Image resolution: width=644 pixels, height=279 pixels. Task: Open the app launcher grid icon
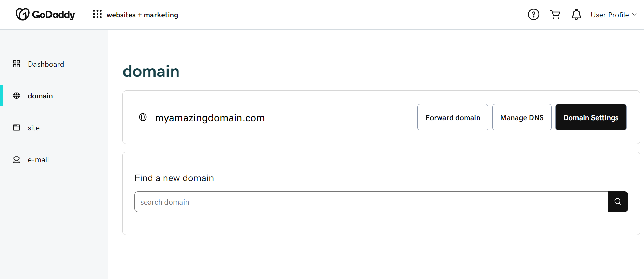tap(98, 14)
